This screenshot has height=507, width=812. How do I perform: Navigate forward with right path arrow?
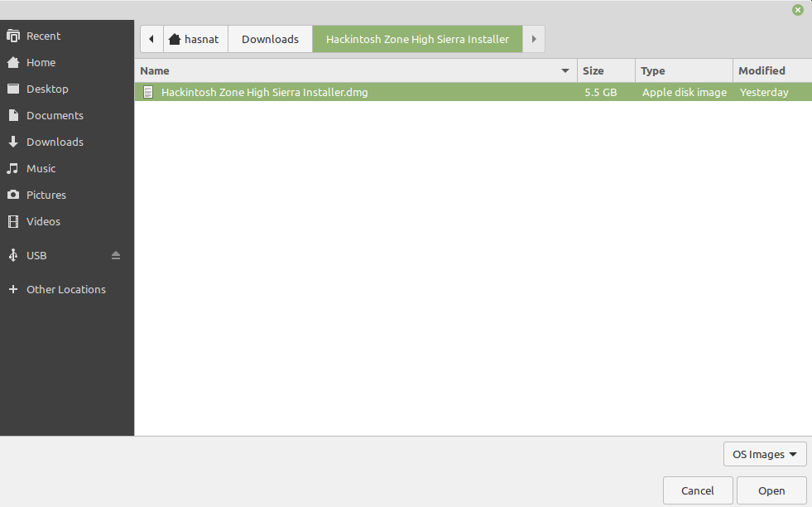pyautogui.click(x=533, y=39)
